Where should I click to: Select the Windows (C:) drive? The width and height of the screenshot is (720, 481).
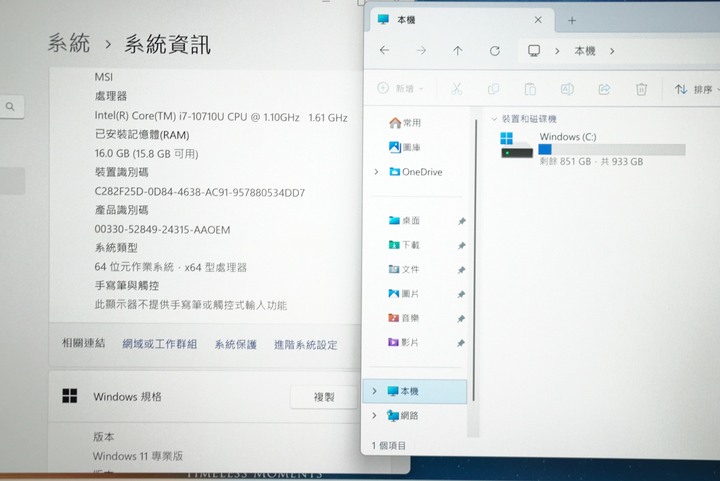(592, 148)
